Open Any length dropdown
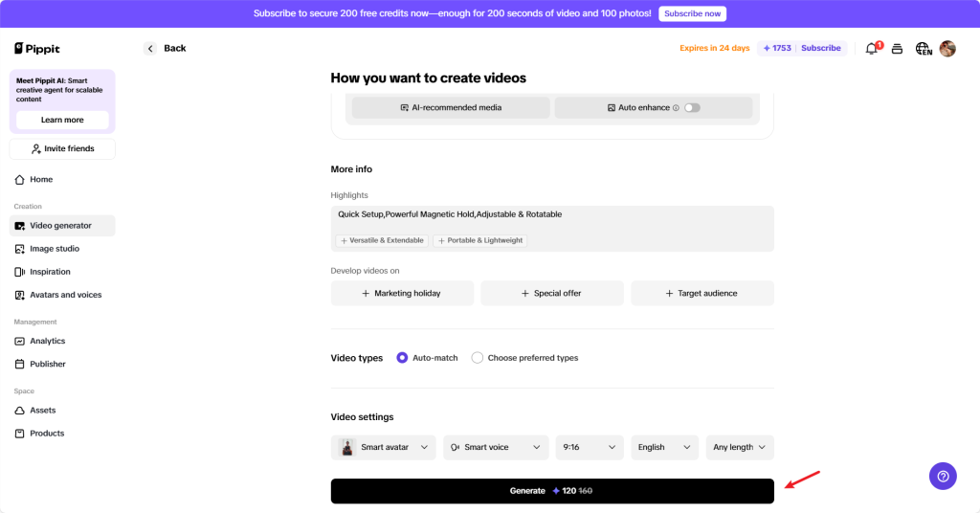Screen dimensions: 980x513 (740, 447)
